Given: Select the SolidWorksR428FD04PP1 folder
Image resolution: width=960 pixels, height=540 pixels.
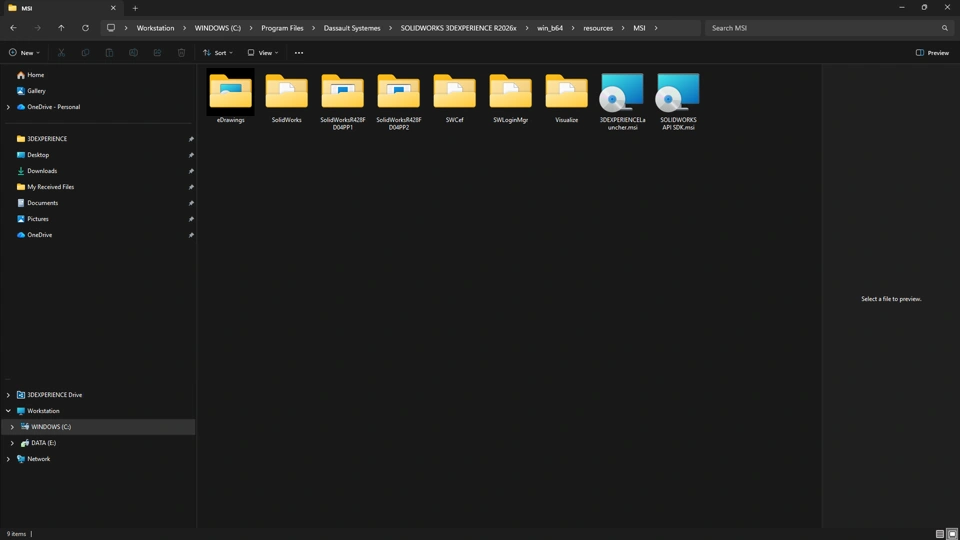Looking at the screenshot, I should pos(342,101).
